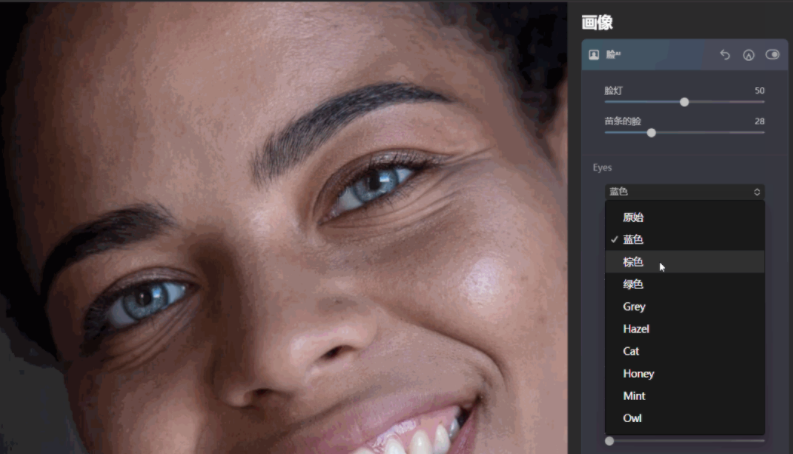Reset Face AI with the undo arrow

pos(725,55)
